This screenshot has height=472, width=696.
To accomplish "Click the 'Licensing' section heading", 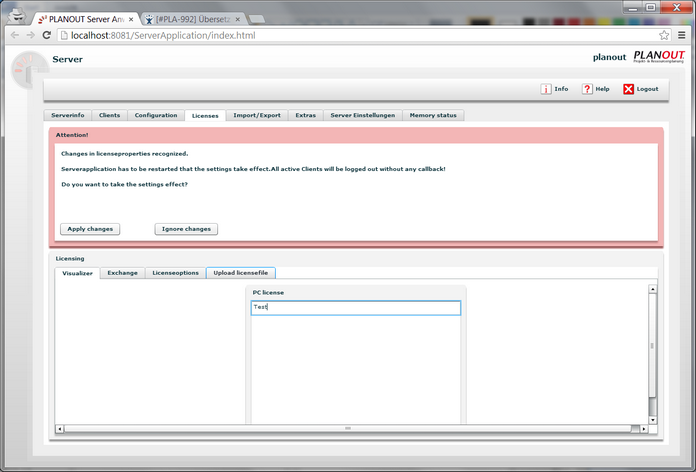I will 70,258.
